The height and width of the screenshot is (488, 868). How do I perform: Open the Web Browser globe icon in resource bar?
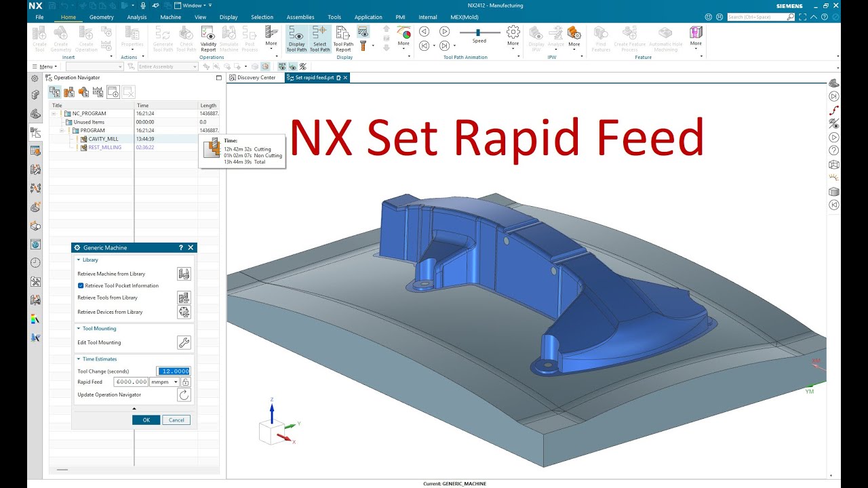click(x=35, y=244)
